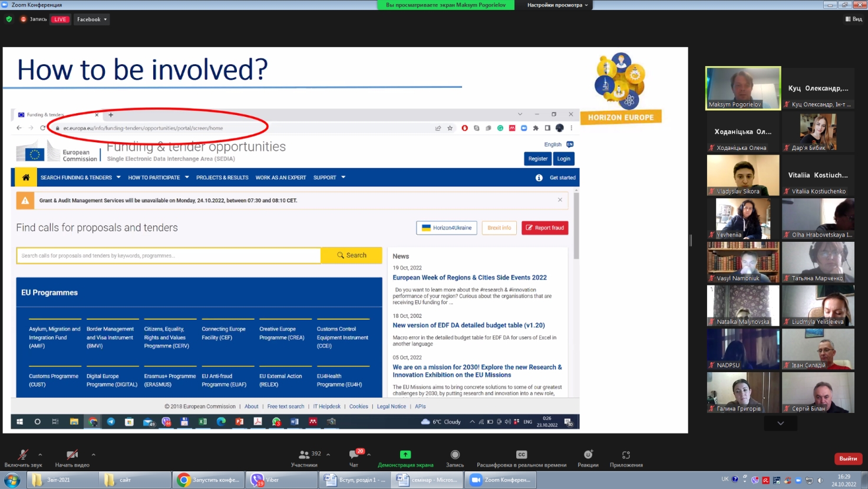Viewport: 868px width, 489px height.
Task: Expand the audio options arrow beside microphone
Action: (x=40, y=454)
